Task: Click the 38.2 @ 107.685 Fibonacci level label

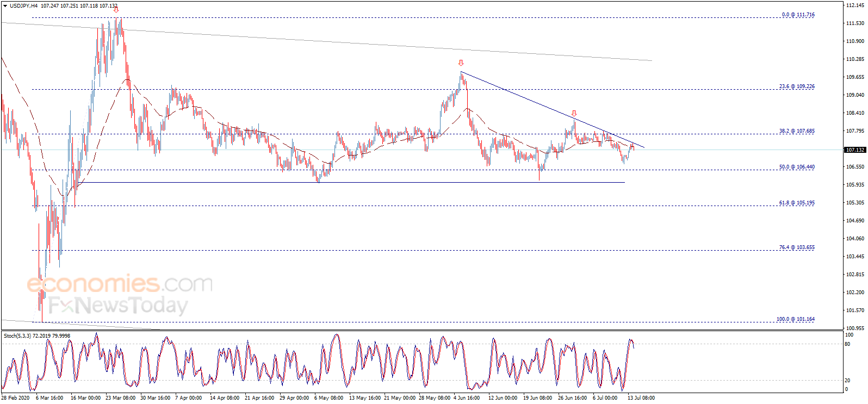Action: click(797, 131)
